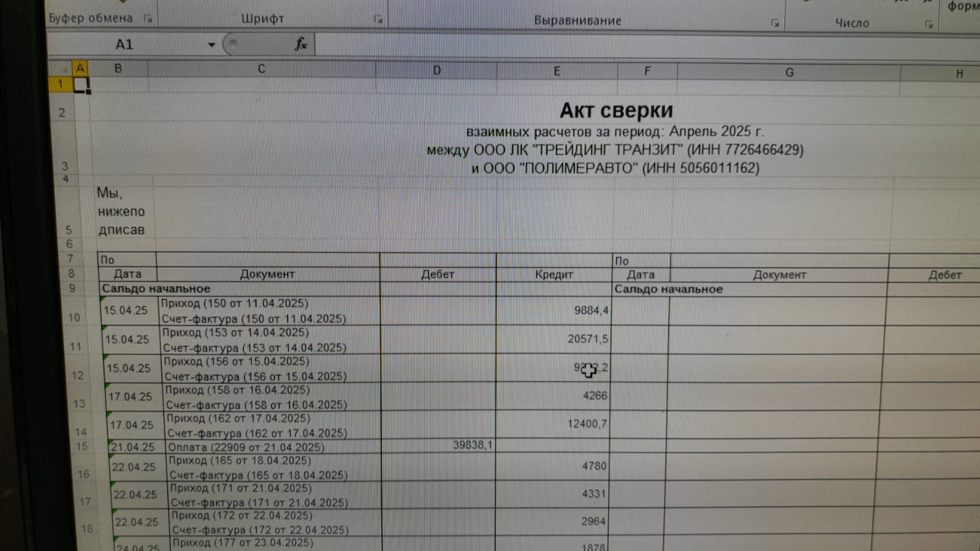Viewport: 980px width, 551px height.
Task: Select the Кредит column heading cell
Action: [x=553, y=275]
